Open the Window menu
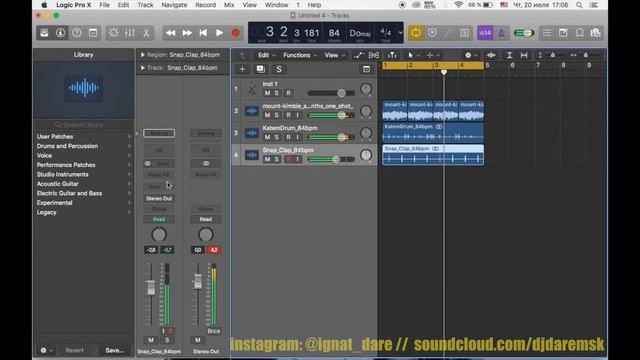This screenshot has width=640, height=360. (x=276, y=5)
